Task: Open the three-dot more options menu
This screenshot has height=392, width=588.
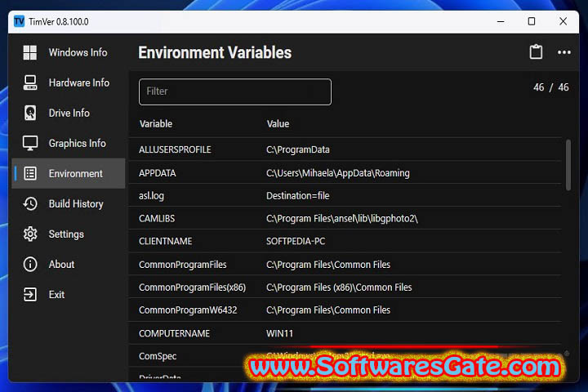Action: (x=564, y=52)
